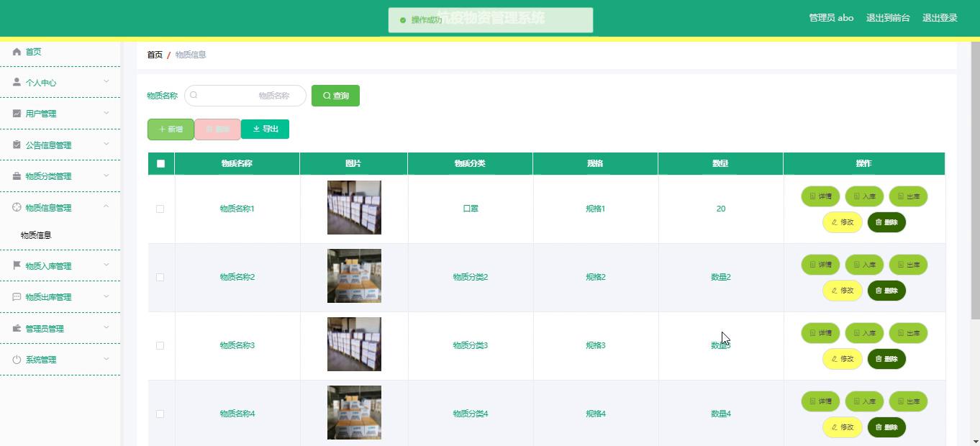This screenshot has width=980, height=446.
Task: Click the person icon beside 个人中心
Action: click(x=17, y=83)
